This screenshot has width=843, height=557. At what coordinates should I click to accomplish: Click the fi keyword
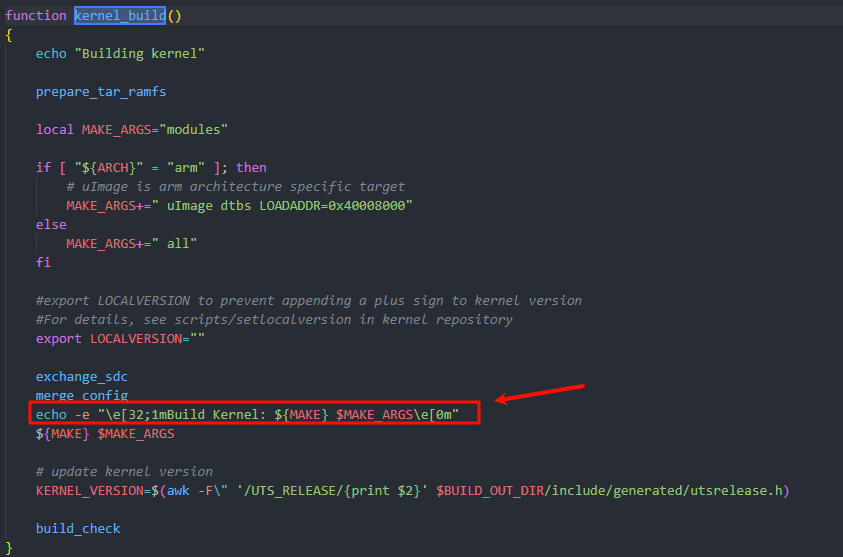43,262
